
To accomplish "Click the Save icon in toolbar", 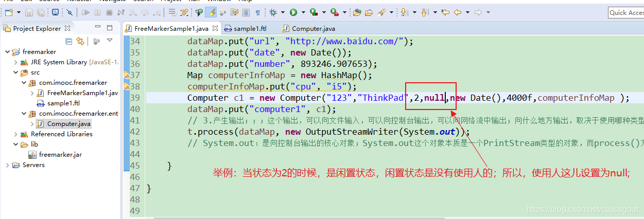I will [x=29, y=12].
